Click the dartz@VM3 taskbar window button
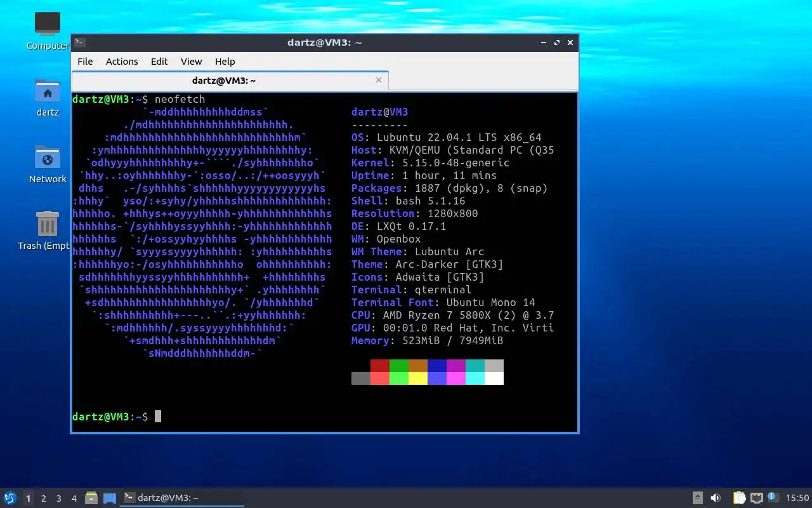The height and width of the screenshot is (508, 812). coord(183,498)
